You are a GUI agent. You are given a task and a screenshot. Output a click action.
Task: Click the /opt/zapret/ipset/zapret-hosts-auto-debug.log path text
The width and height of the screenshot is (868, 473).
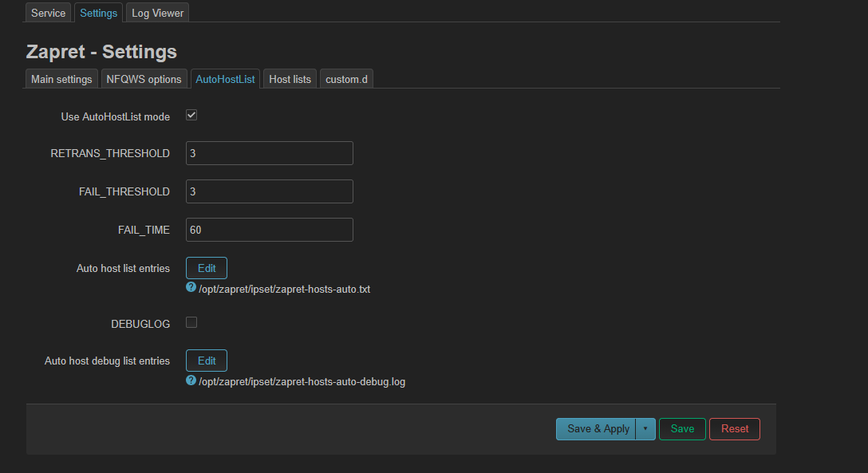coord(302,382)
